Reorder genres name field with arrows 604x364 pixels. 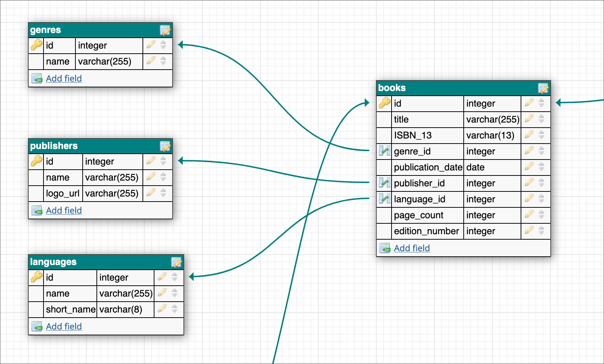click(x=163, y=61)
